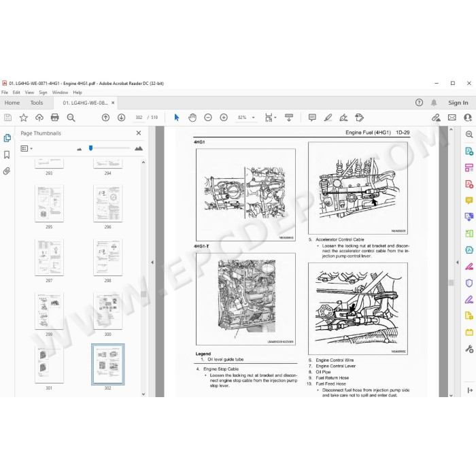Collapse the right tools pane arrow
476x476 pixels.
click(458, 262)
